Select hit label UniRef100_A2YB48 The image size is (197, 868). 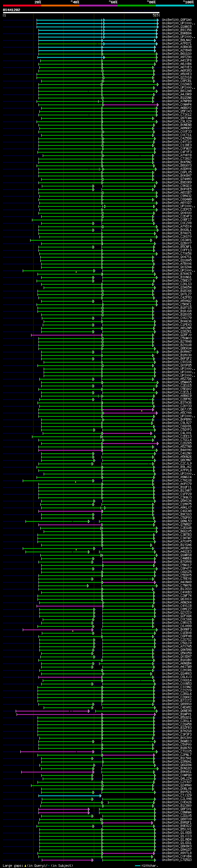pos(177,50)
